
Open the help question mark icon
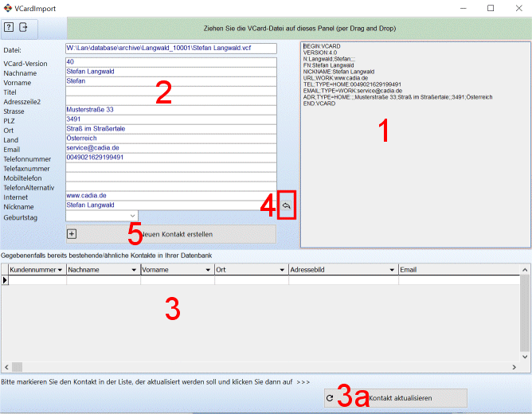coord(9,27)
